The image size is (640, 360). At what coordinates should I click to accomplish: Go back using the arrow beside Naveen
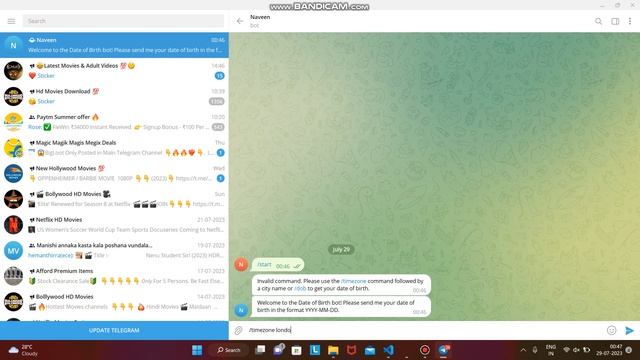point(240,21)
